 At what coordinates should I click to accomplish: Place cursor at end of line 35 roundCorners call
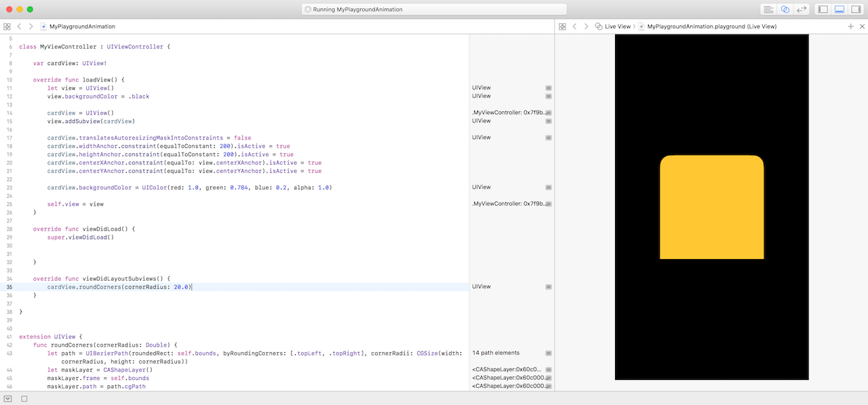(193, 287)
